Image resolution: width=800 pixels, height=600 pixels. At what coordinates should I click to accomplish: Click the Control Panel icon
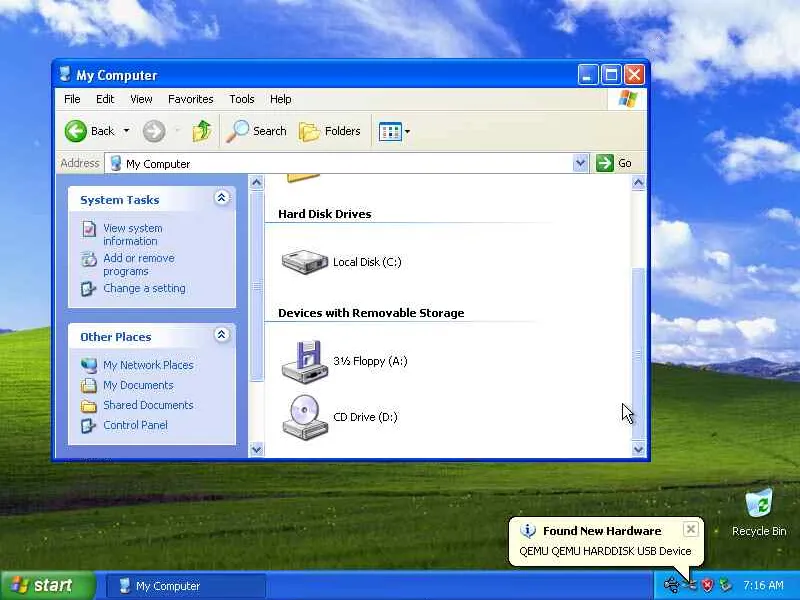pyautogui.click(x=88, y=426)
